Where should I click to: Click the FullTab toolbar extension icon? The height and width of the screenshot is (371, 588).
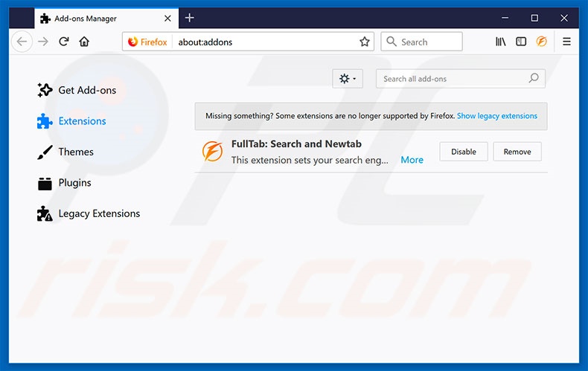[x=542, y=42]
